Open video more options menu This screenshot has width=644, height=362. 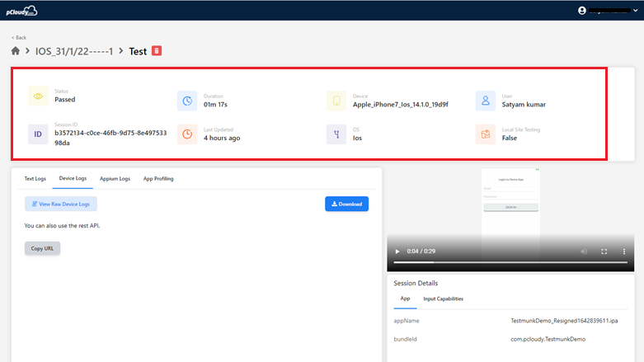tap(623, 252)
